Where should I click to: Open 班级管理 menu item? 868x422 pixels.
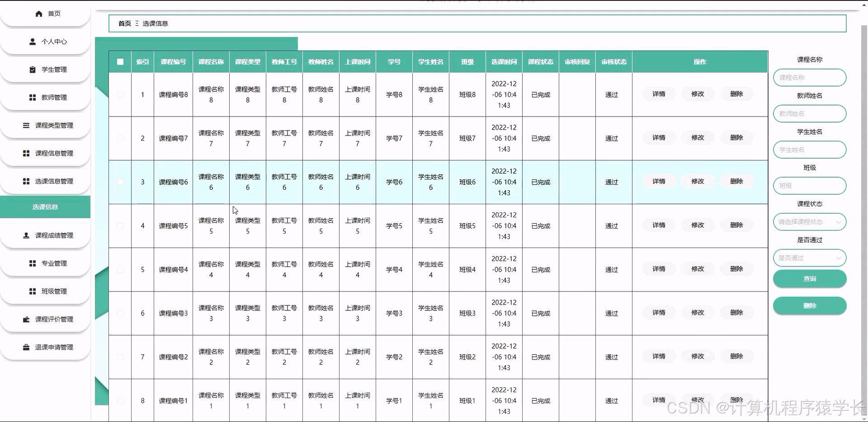(x=45, y=291)
